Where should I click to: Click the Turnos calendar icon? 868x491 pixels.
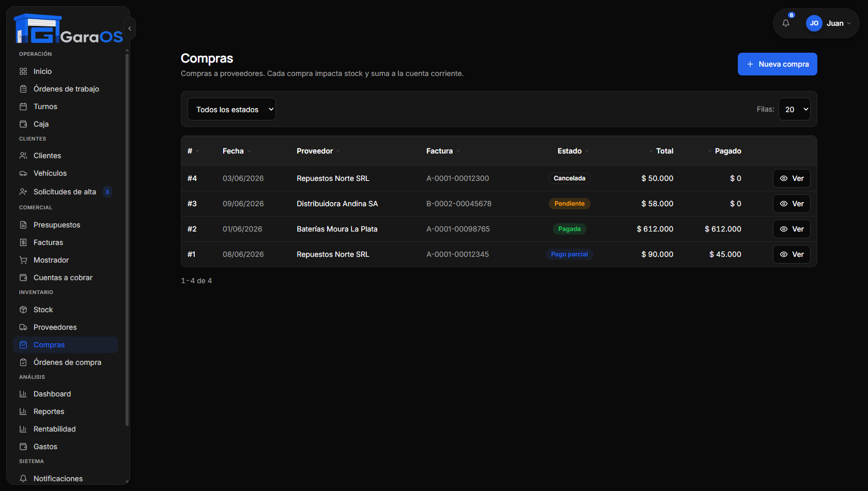(23, 106)
